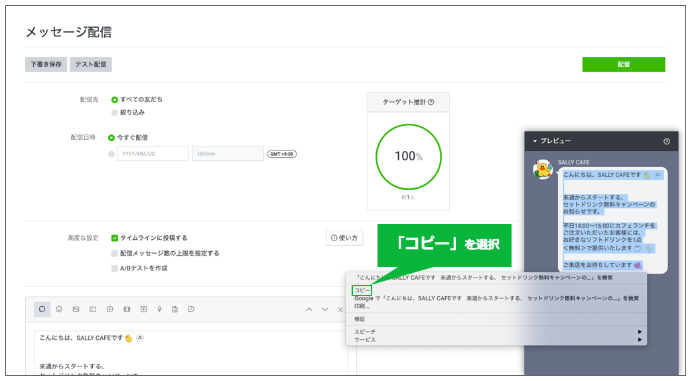Open the 使い方 help button

point(344,238)
